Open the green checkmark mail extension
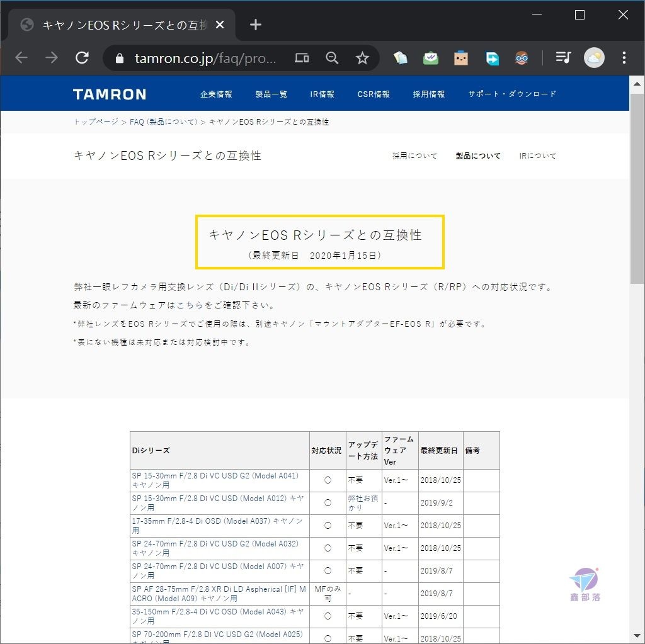 (x=431, y=58)
